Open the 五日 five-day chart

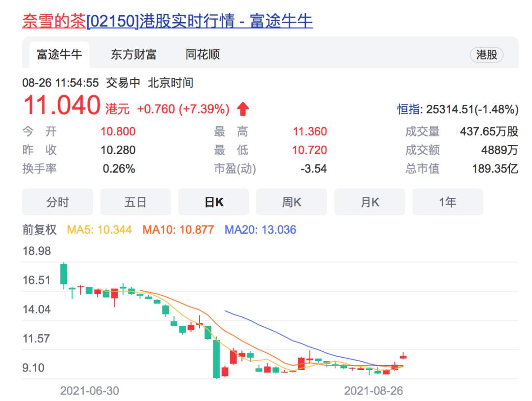[x=135, y=202]
